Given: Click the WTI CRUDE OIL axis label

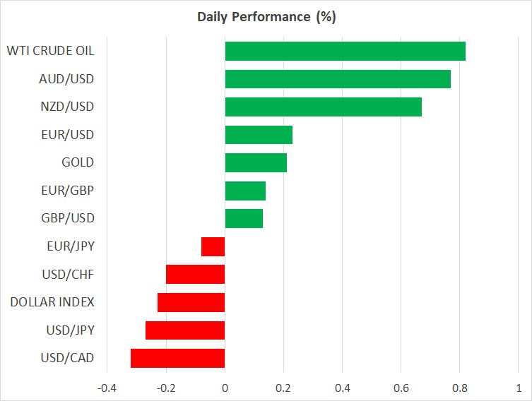Looking at the screenshot, I should 50,51.
